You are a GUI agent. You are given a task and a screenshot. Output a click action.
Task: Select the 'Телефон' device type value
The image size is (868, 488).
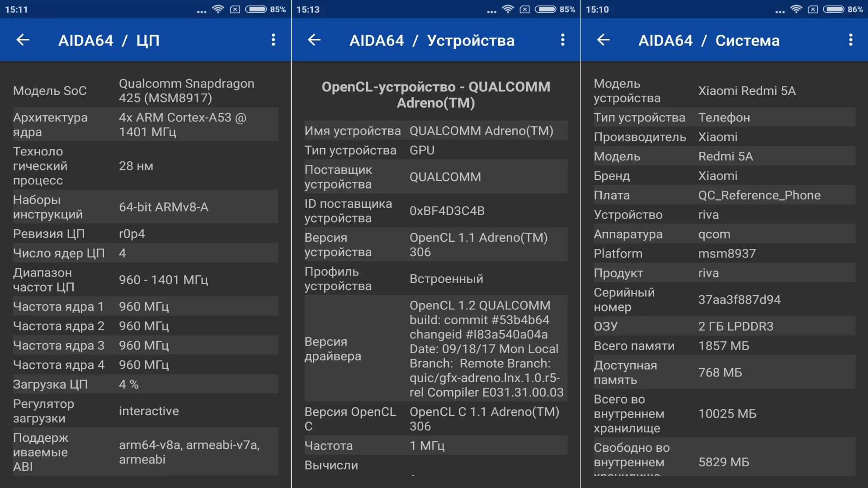pos(724,117)
